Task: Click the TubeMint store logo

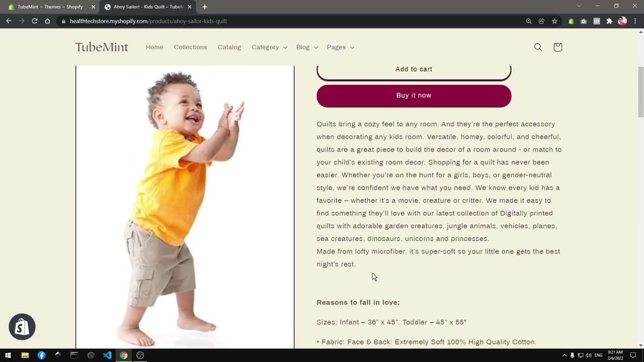Action: click(x=102, y=47)
